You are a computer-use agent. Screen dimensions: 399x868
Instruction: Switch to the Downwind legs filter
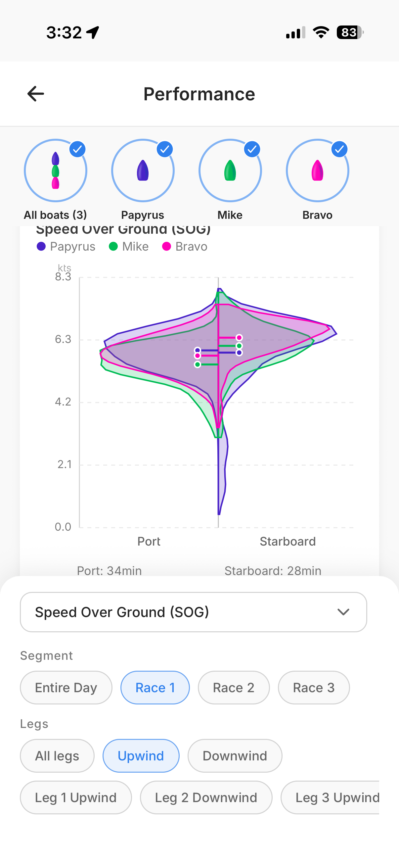(235, 756)
